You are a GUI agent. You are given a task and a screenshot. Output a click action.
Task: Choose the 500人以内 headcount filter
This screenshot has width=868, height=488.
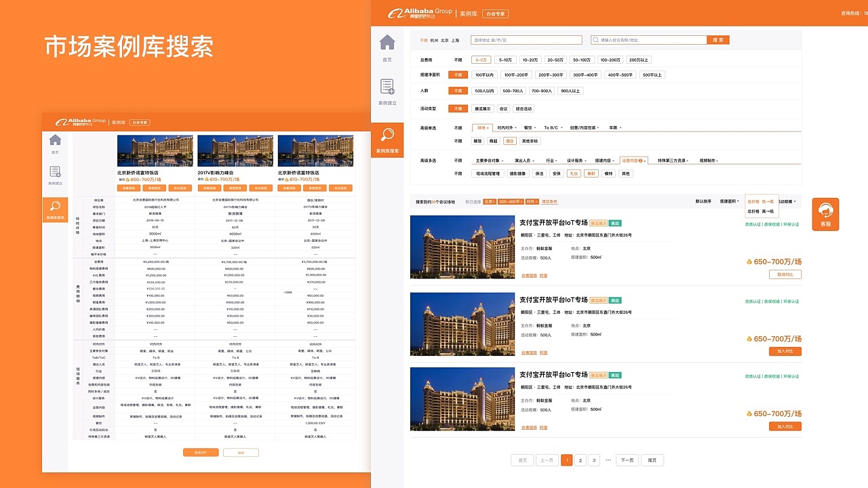[x=484, y=91]
